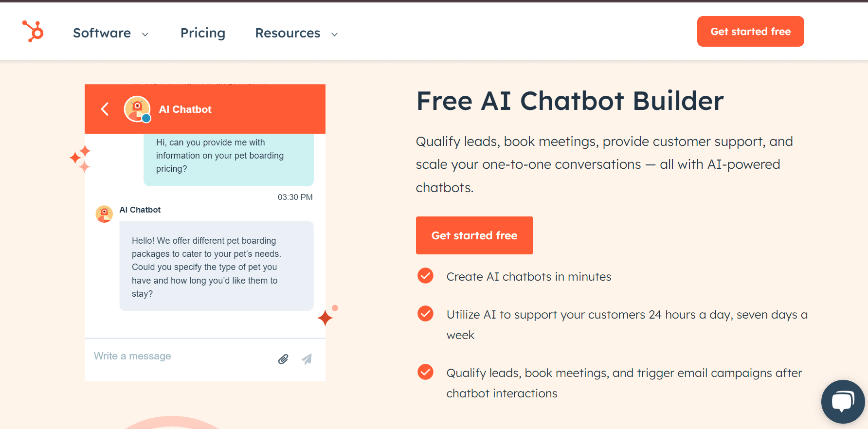
Task: Click the paperclip attachment icon in the chat
Action: pos(284,359)
